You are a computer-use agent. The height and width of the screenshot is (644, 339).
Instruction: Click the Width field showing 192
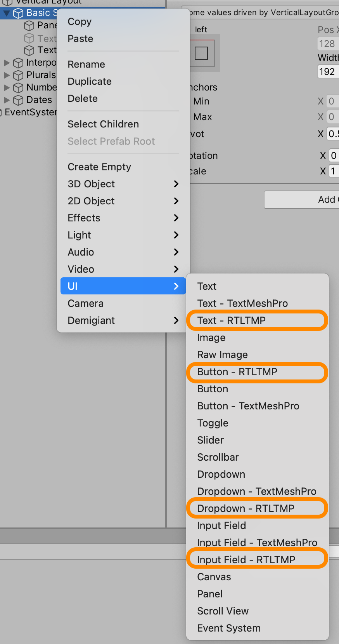pyautogui.click(x=329, y=71)
